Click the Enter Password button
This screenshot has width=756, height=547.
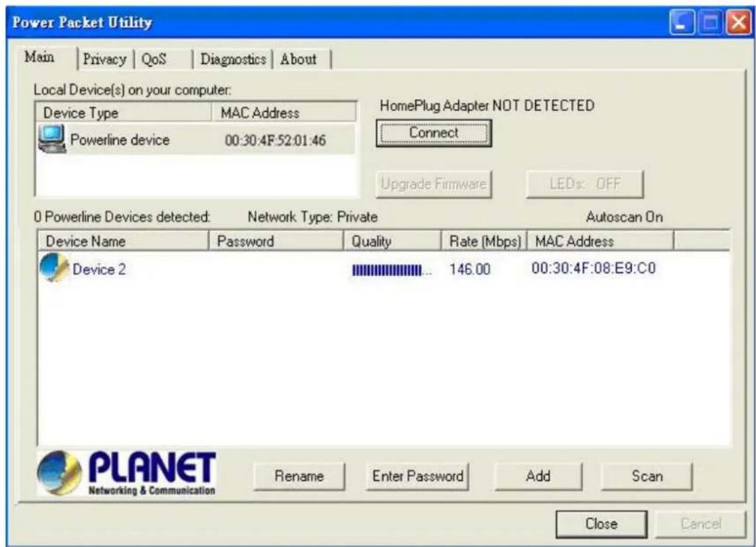coord(418,476)
